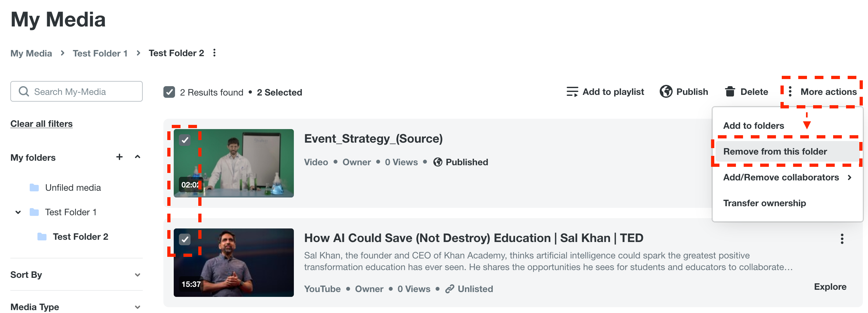Viewport: 868px width, 313px height.
Task: Deselect the Sal Khan TED video checkbox
Action: (x=185, y=239)
